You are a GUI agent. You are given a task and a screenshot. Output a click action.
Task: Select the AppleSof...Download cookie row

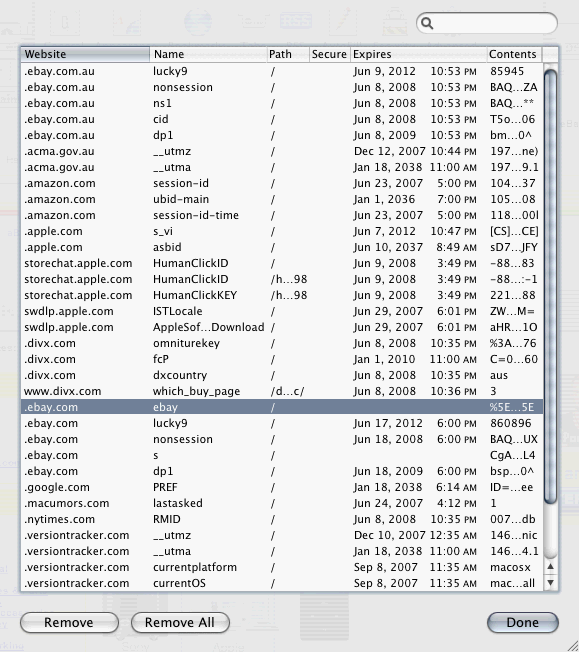282,327
